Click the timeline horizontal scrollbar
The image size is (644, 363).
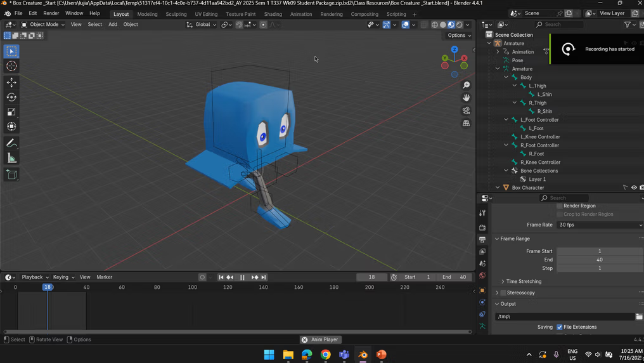click(237, 331)
